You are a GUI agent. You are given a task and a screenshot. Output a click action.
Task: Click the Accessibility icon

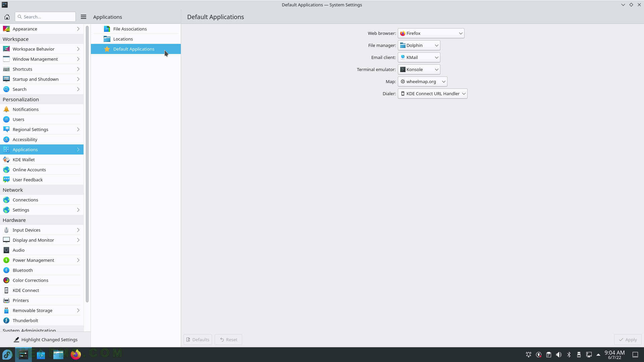tap(6, 139)
